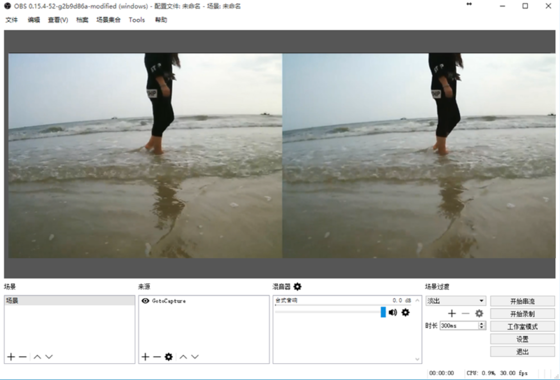Screen dimensions: 560x380
Task: Click the OBS logo in title bar
Action: [8, 6]
